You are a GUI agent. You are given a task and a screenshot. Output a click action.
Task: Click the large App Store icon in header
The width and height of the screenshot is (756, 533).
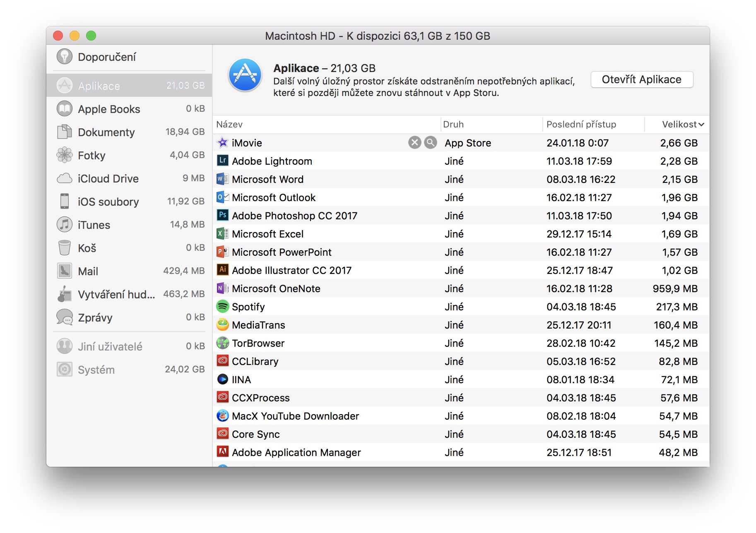[245, 75]
